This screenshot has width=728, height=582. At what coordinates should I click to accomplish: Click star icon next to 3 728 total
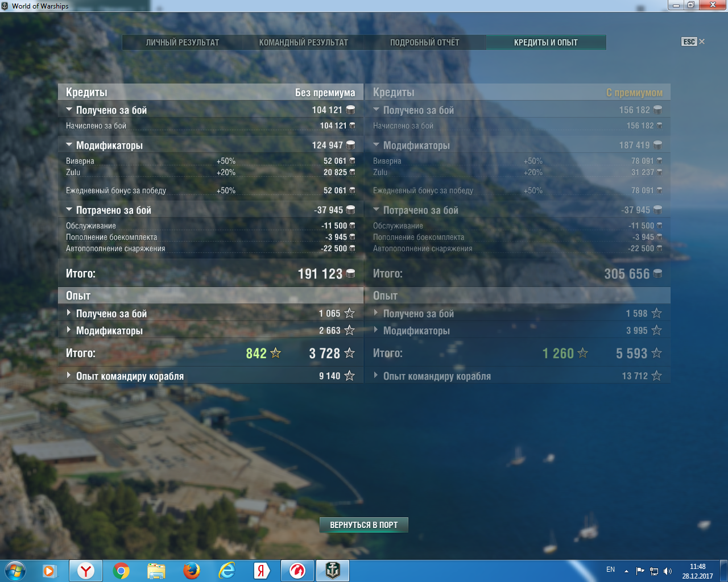pyautogui.click(x=350, y=353)
